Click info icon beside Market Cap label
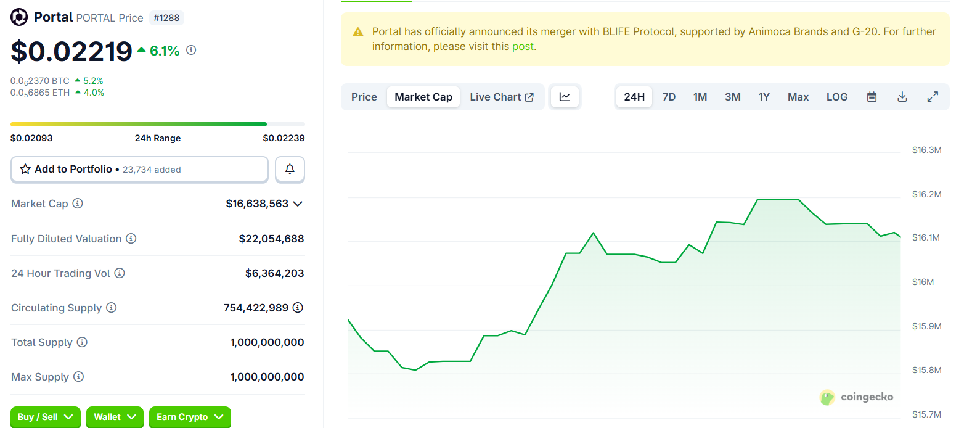 tap(78, 204)
